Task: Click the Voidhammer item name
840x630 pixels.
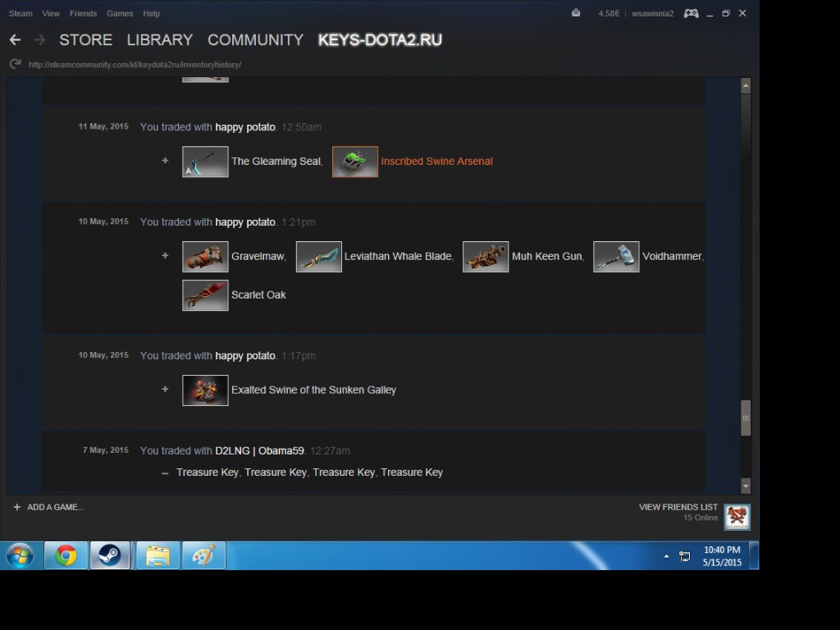Action: tap(672, 256)
